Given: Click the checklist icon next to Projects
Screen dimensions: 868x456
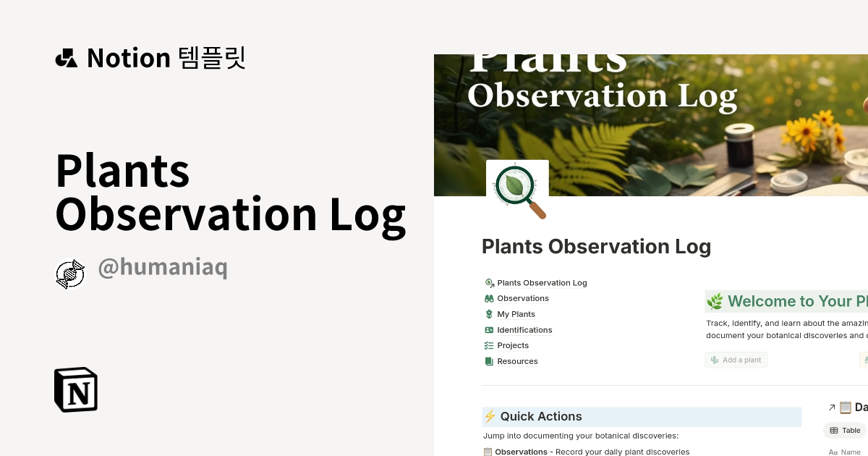Looking at the screenshot, I should click(x=489, y=346).
